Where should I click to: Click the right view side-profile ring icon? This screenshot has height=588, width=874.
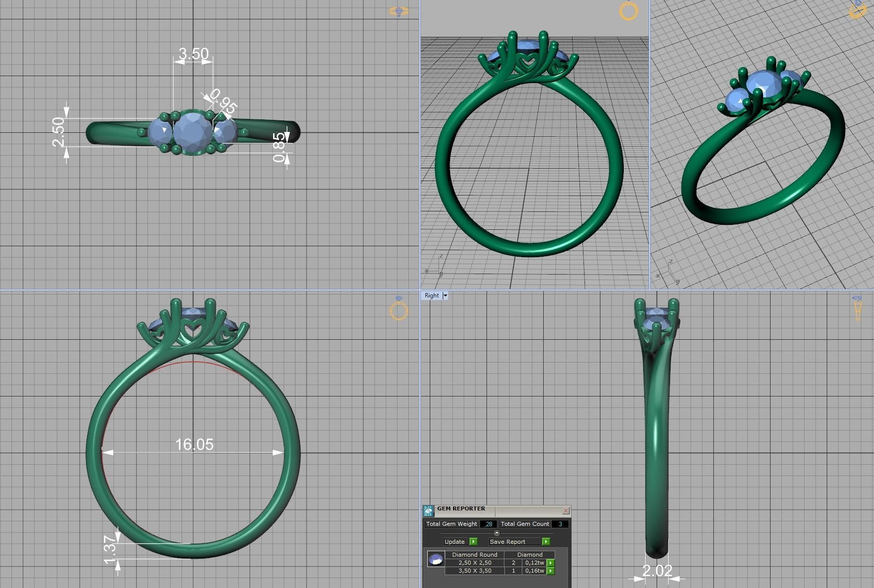click(x=857, y=308)
